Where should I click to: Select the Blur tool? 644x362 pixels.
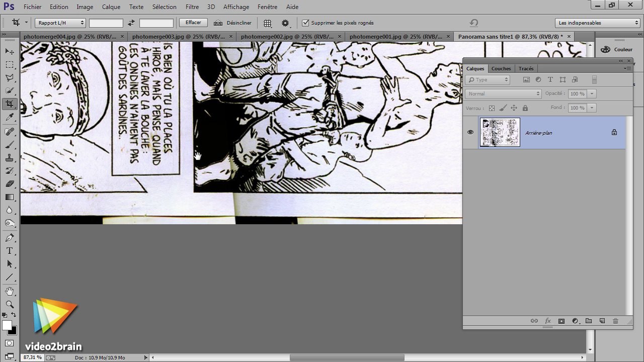click(x=10, y=210)
